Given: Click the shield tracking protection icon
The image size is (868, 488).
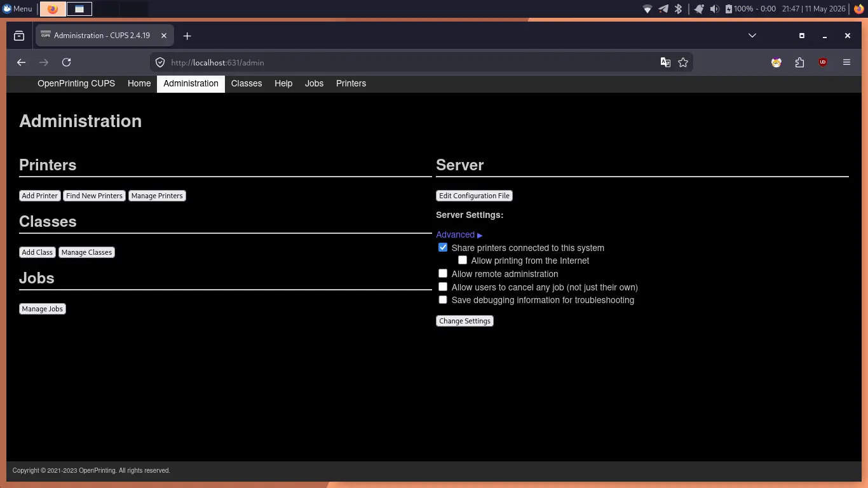Looking at the screenshot, I should pos(160,62).
